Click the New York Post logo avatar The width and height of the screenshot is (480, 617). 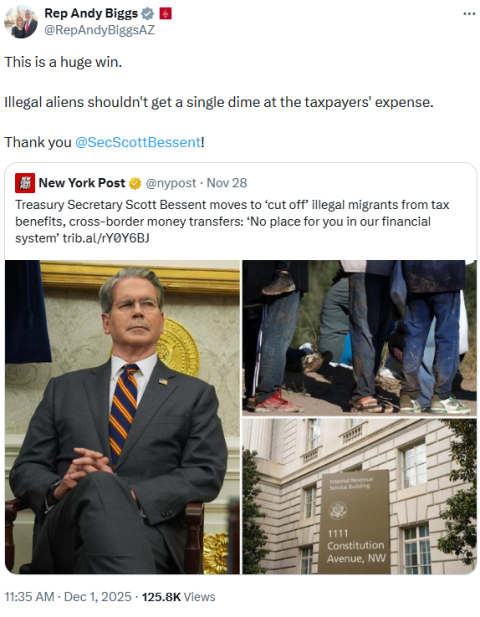[25, 183]
